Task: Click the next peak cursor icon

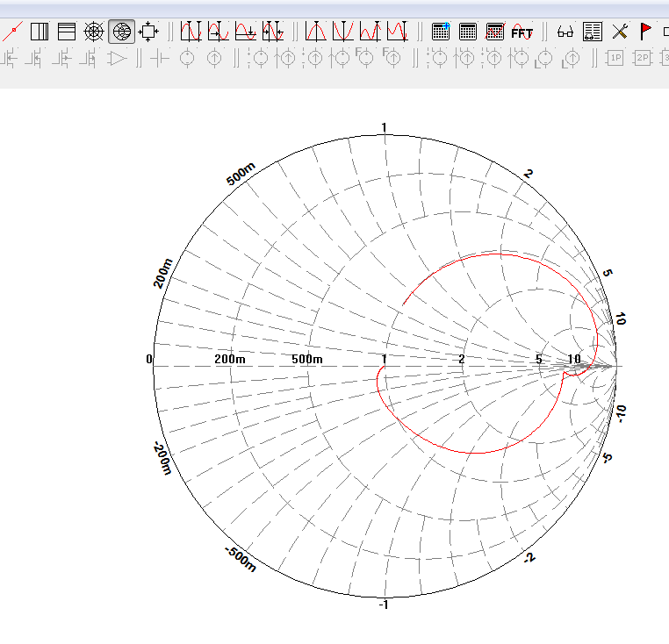Action: pos(370,32)
